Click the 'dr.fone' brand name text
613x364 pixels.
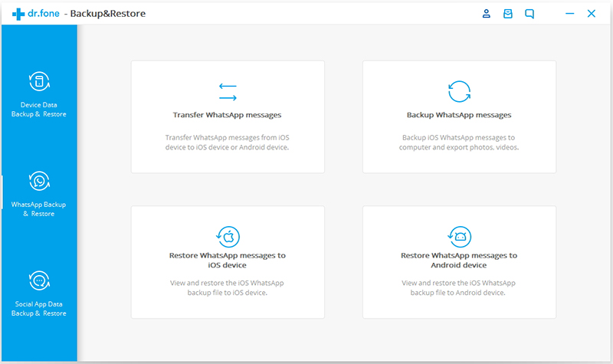point(44,13)
